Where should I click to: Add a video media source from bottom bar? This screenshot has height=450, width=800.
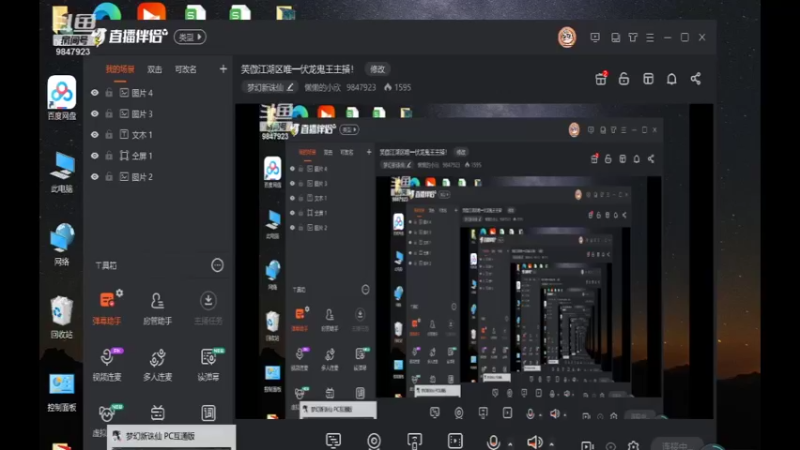point(455,440)
